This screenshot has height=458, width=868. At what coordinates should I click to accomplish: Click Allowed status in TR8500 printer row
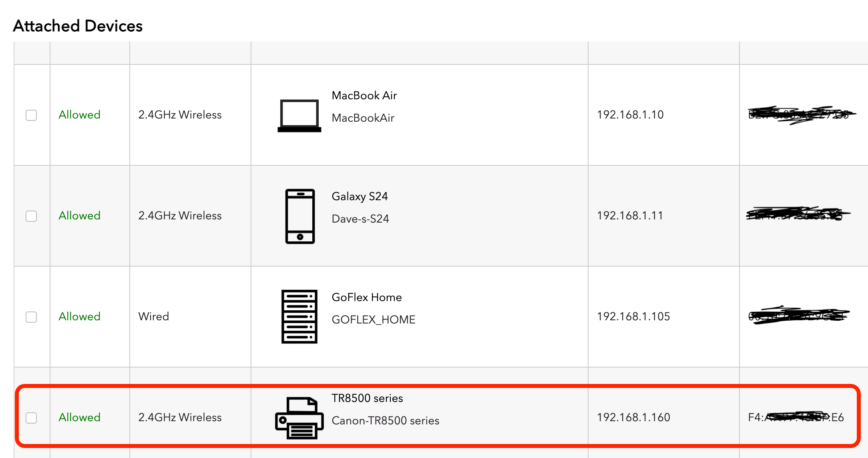point(79,418)
